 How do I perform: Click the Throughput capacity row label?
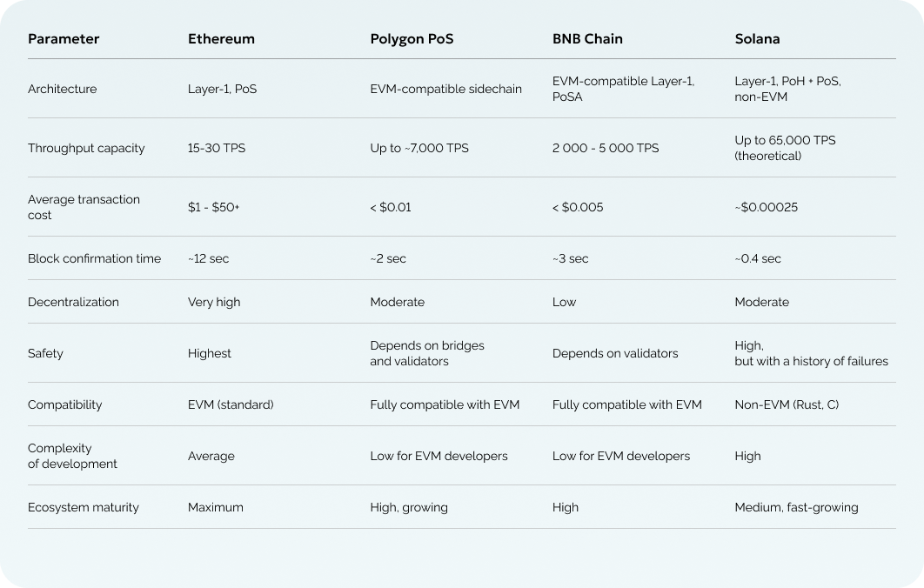(x=86, y=148)
